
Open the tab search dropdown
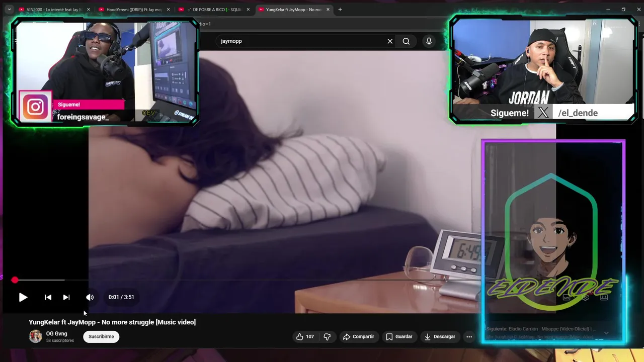[9, 10]
